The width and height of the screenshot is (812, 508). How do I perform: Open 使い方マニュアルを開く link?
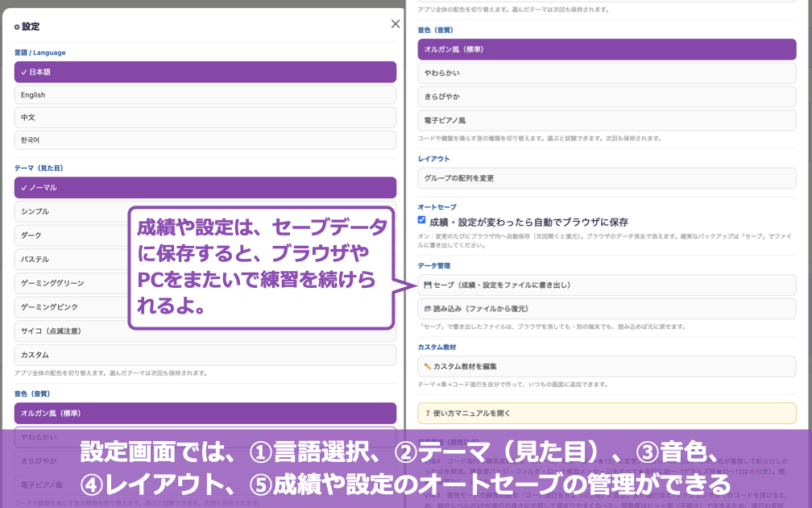point(607,414)
